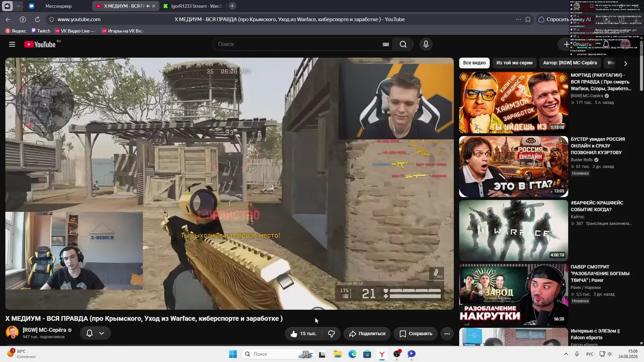644x362 pixels.
Task: Open Yandex home button in toolbar
Action: tap(23, 20)
